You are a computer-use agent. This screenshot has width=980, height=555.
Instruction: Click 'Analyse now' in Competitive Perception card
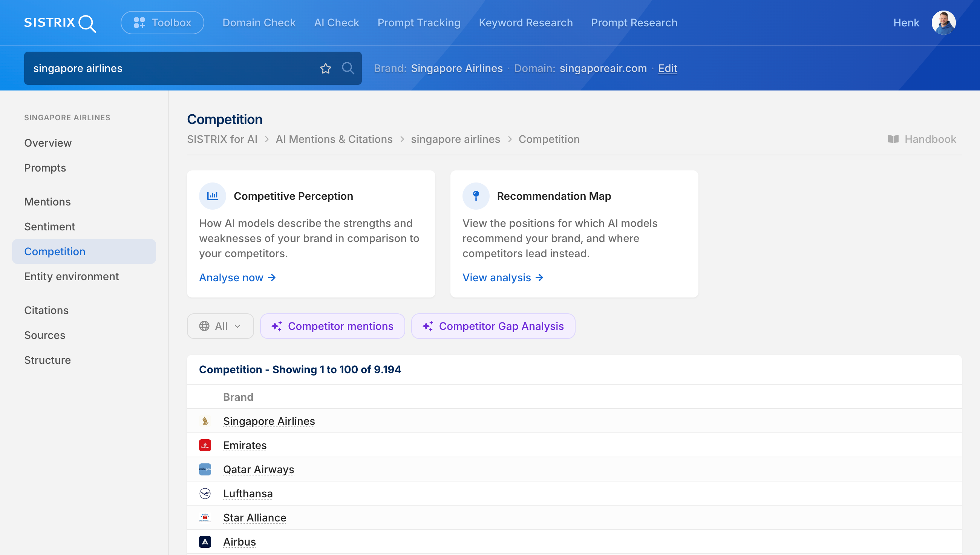tap(237, 277)
